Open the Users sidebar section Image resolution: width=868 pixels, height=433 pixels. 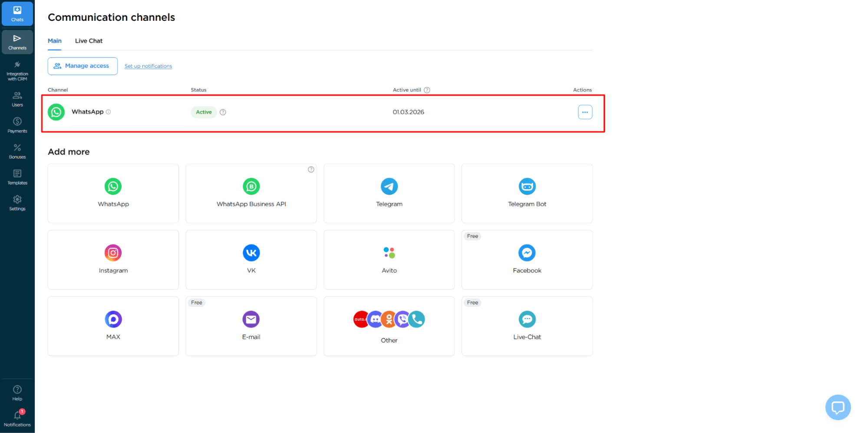(x=17, y=99)
